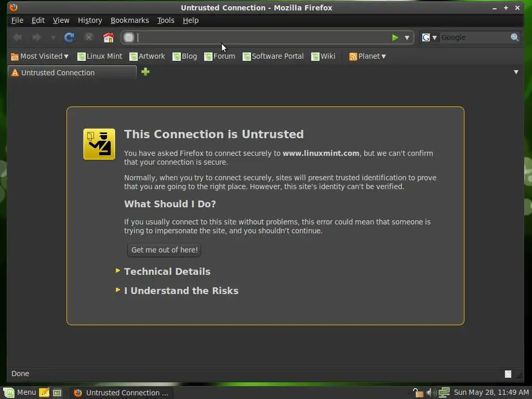Expand I Understand the Risks section
The width and height of the screenshot is (532, 399).
click(x=181, y=291)
